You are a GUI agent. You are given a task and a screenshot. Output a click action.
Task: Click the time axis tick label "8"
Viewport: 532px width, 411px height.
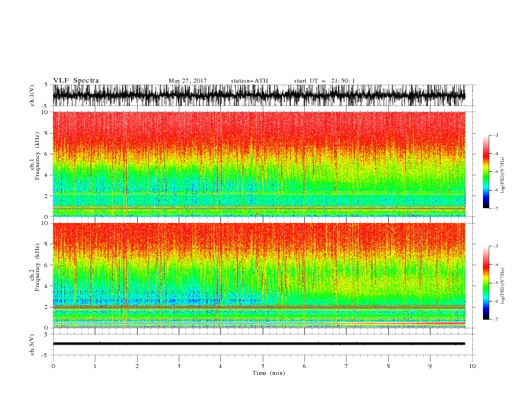coord(388,366)
